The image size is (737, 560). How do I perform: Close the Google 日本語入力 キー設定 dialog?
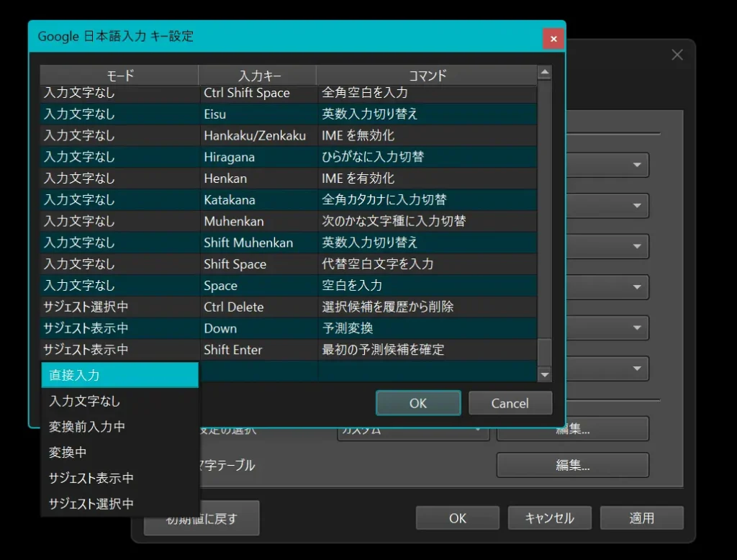553,39
